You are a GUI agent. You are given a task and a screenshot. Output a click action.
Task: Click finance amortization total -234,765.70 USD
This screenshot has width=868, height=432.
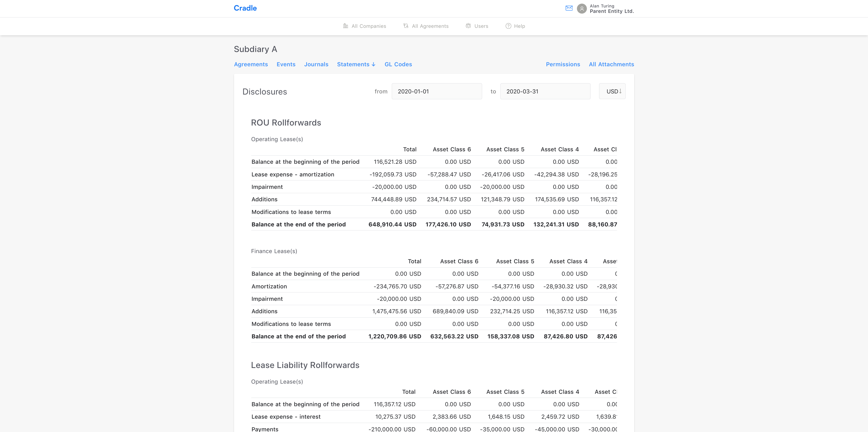click(397, 287)
